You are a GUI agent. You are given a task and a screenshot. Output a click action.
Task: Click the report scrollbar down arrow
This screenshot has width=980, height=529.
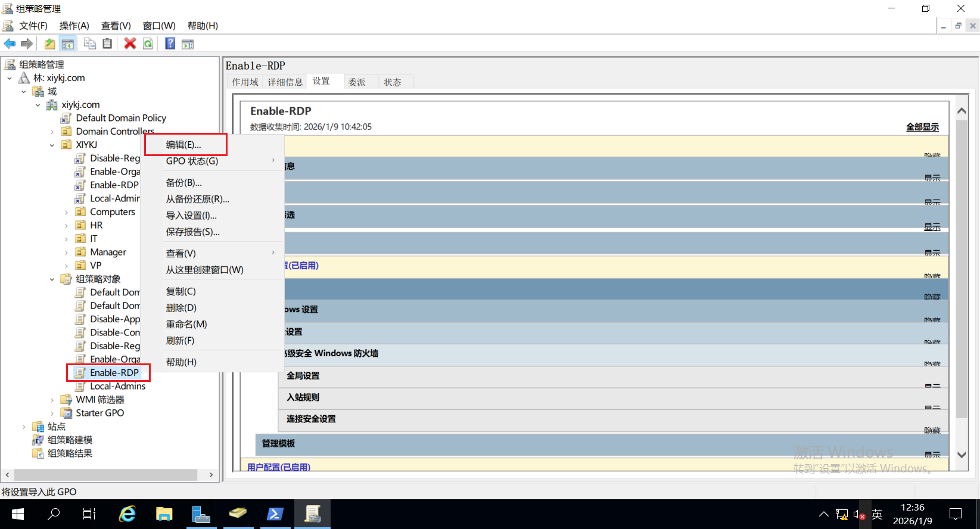[962, 455]
